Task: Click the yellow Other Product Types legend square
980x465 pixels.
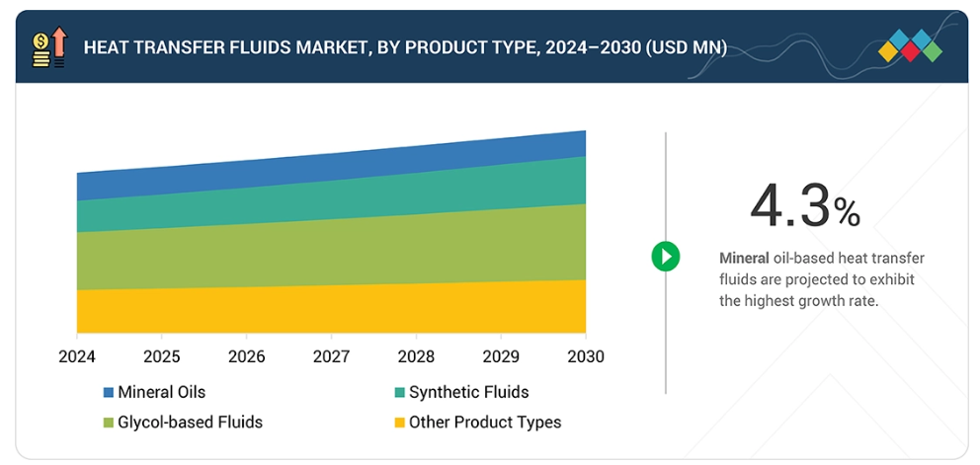Action: point(399,423)
